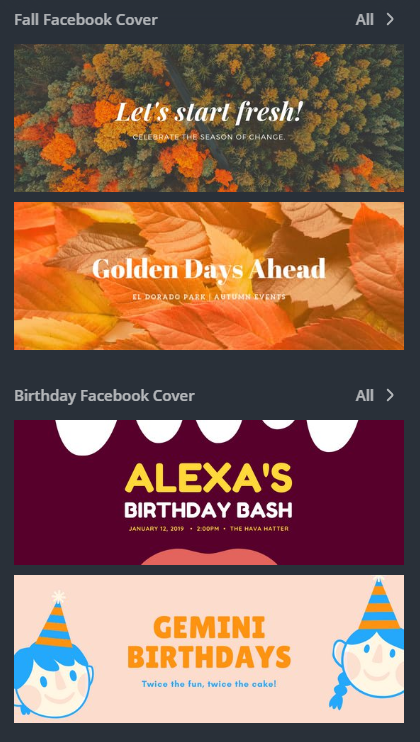Click the Birthday Facebook Cover section heading
This screenshot has height=742, width=420.
[x=105, y=396]
